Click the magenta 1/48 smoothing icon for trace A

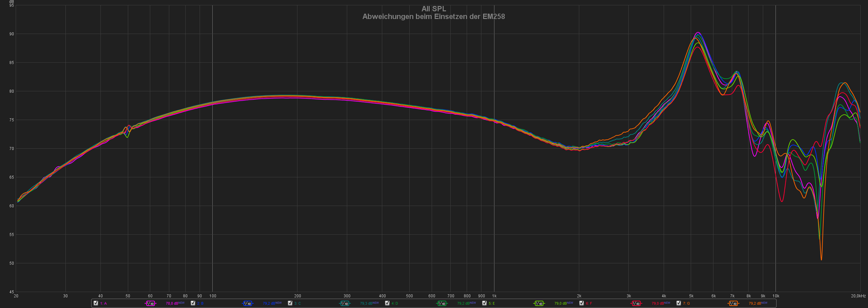click(151, 303)
